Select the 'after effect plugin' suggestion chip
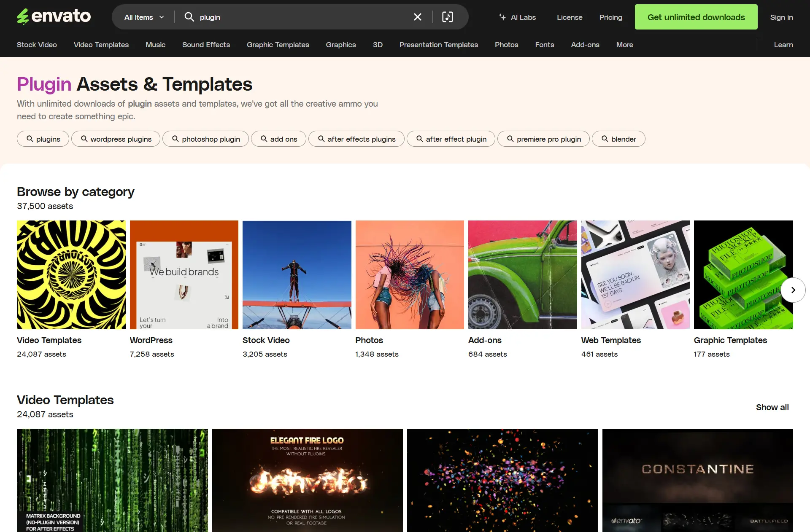 pyautogui.click(x=451, y=139)
